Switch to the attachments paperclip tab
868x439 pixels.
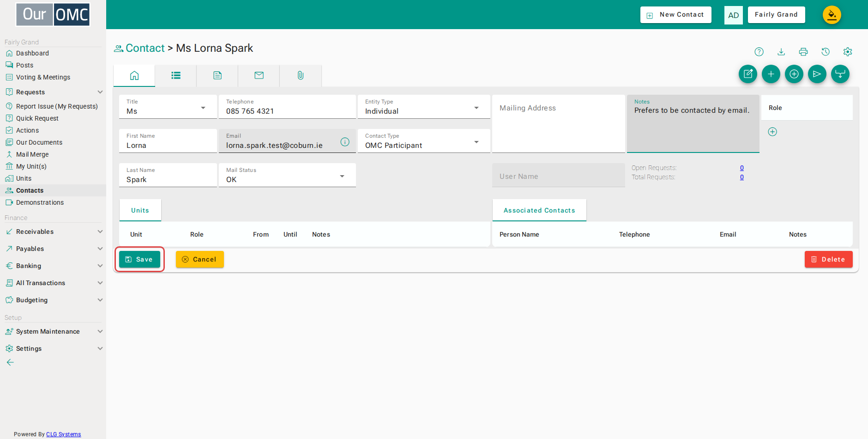tap(301, 75)
